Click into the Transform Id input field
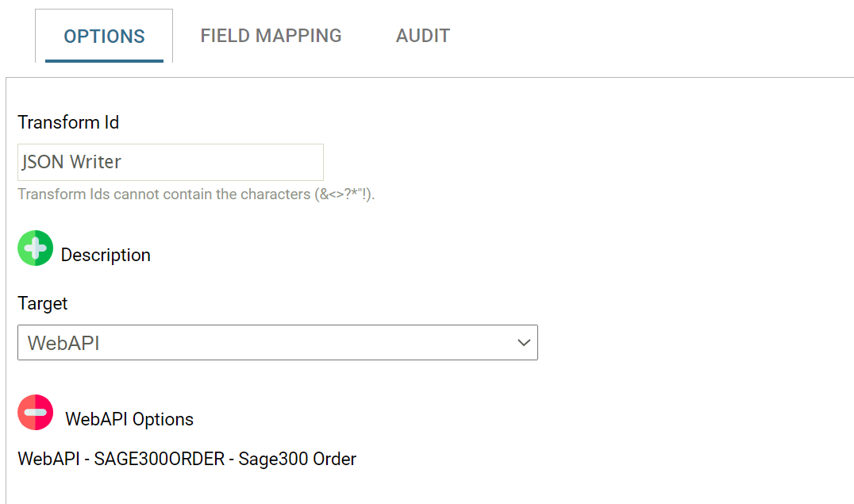Image resolution: width=854 pixels, height=504 pixels. [171, 162]
